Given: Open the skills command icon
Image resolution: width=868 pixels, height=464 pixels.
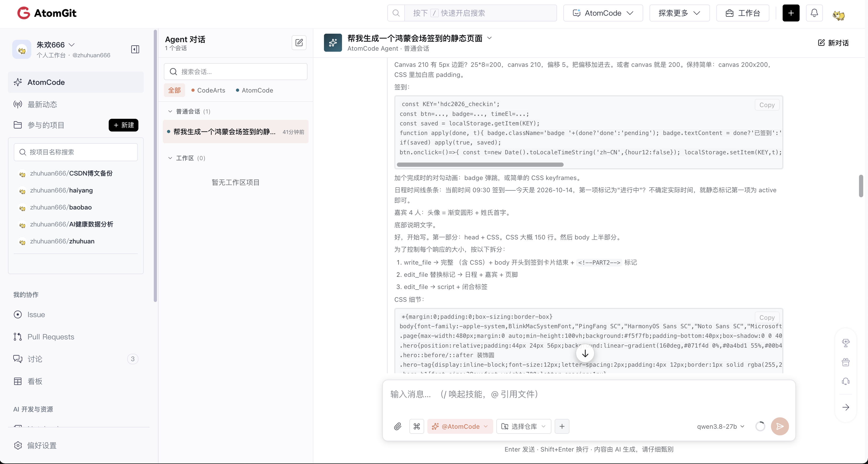Looking at the screenshot, I should [x=417, y=426].
